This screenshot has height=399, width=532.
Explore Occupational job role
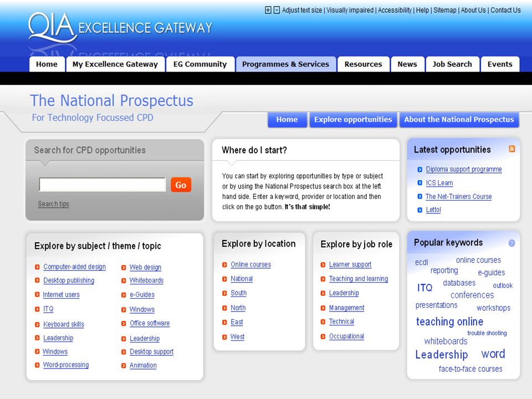(347, 336)
